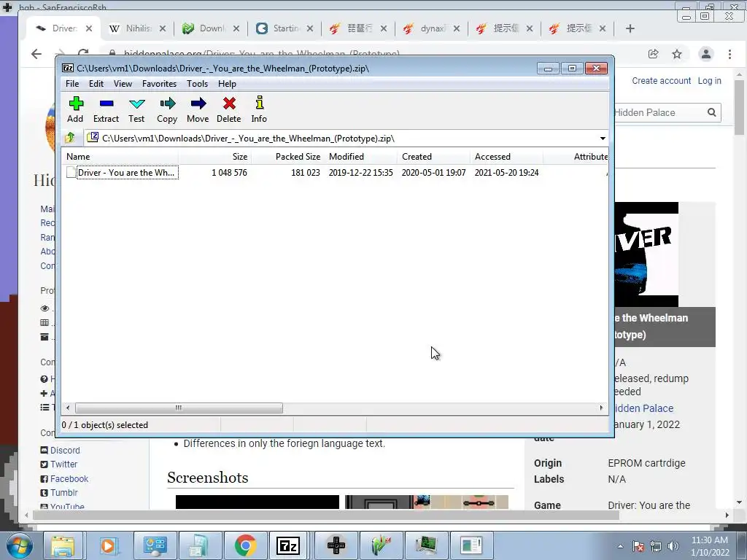Click the Create account link

click(x=661, y=80)
